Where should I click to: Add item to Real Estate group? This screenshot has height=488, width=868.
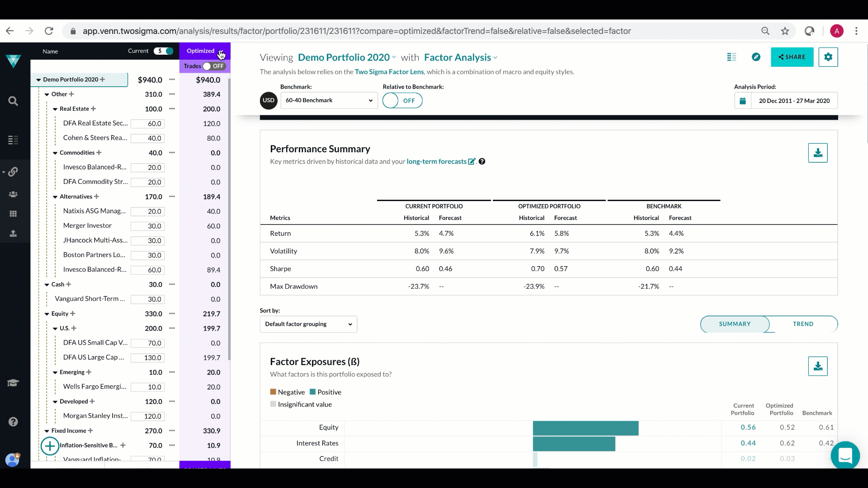[x=93, y=109]
